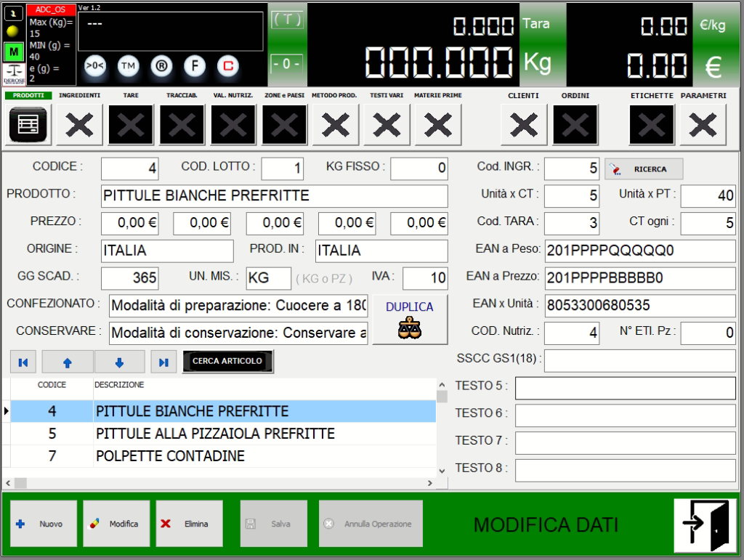Open the Parametri section
Screen dimensions: 744x560
click(703, 125)
